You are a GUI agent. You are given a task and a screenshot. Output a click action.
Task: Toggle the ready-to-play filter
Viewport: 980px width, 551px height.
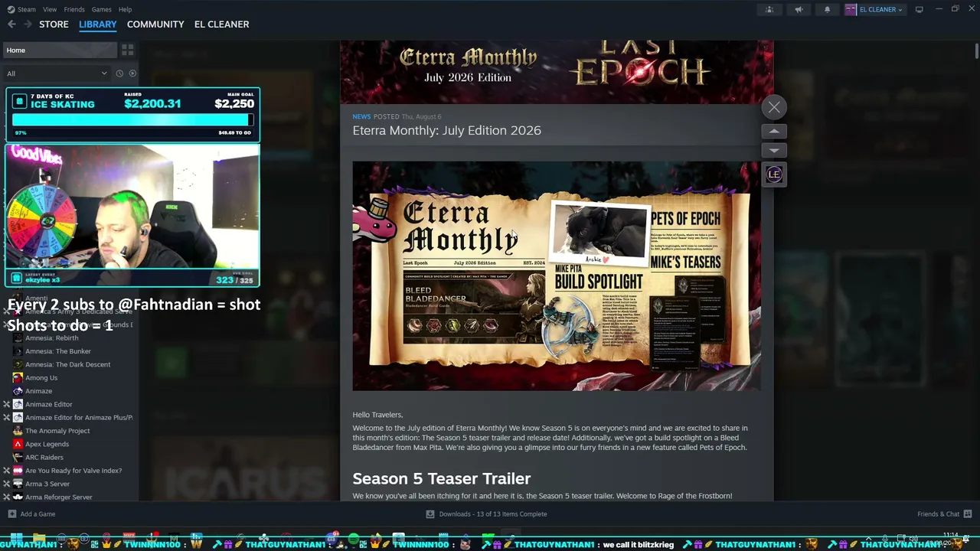pos(132,73)
